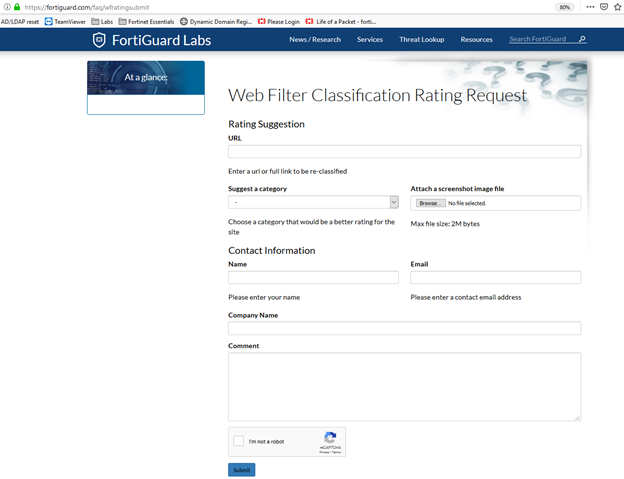Focus the URL input field
The width and height of the screenshot is (624, 479).
404,151
